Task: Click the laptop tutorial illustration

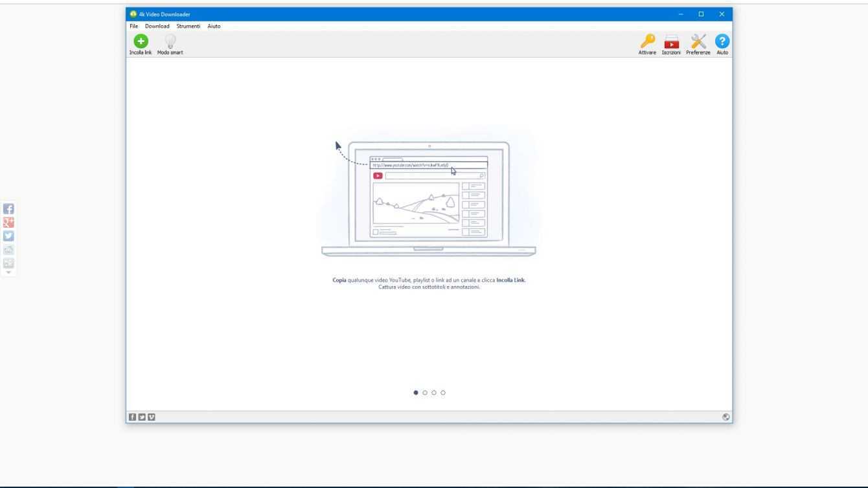Action: point(429,198)
